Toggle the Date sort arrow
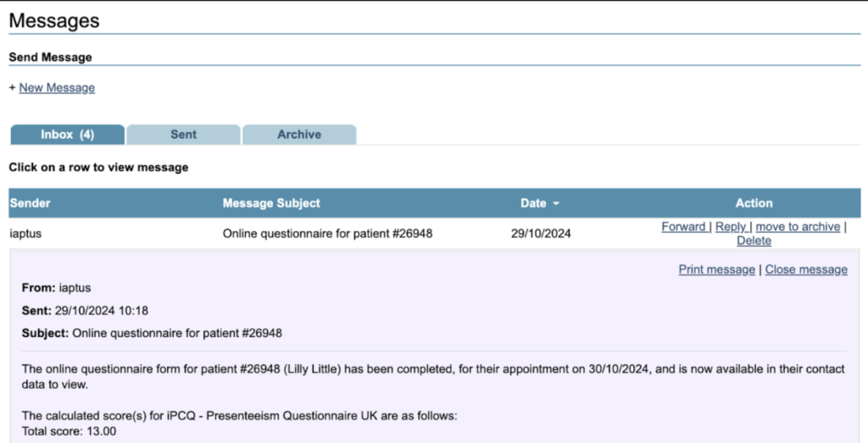 (556, 204)
